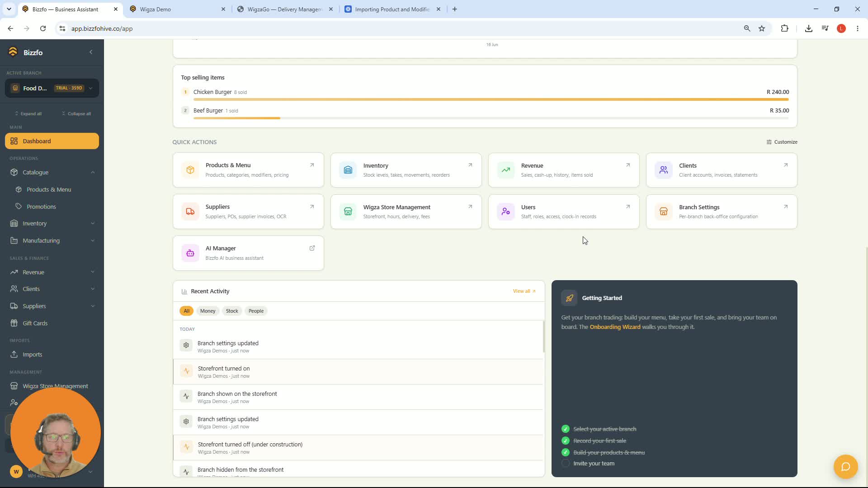Click the Recent Activity list scrollbar

pyautogui.click(x=543, y=337)
